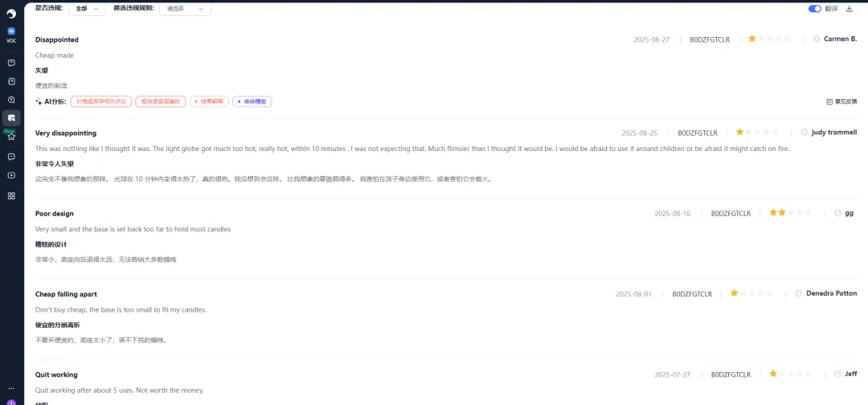Click the 意见反馈 feedback icon

point(829,102)
